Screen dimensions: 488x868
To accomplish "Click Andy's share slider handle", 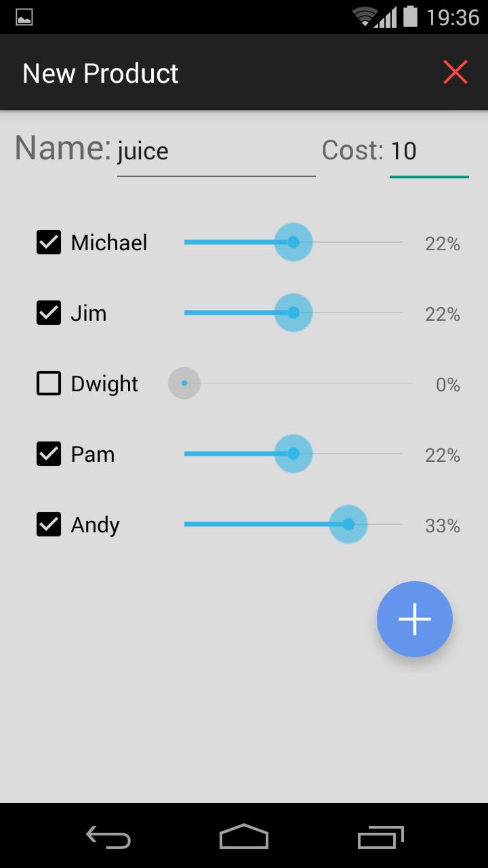I will coord(348,524).
